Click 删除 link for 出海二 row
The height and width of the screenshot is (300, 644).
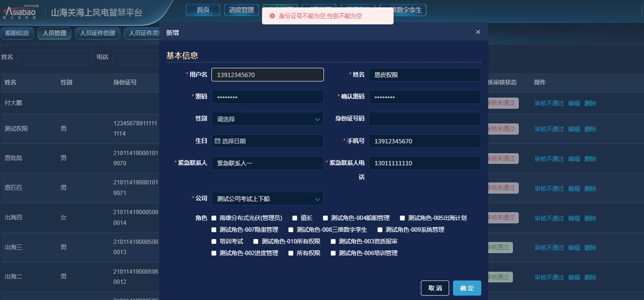pyautogui.click(x=590, y=277)
